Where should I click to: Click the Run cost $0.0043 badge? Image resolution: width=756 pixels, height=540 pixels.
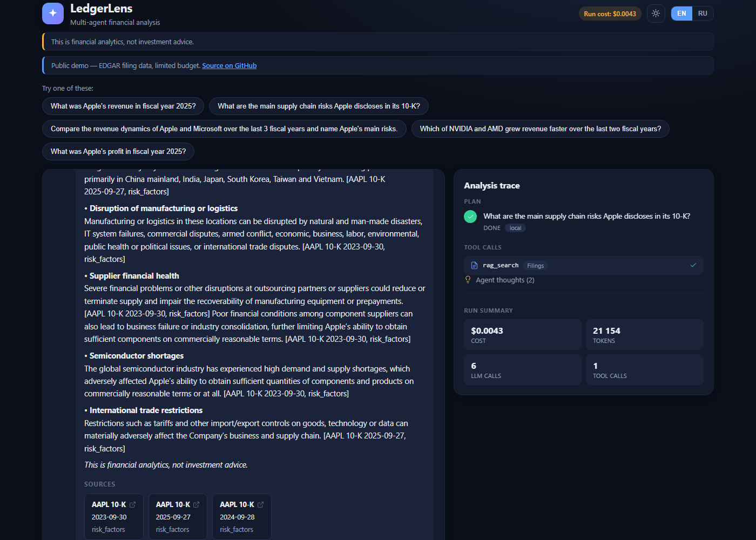coord(610,13)
